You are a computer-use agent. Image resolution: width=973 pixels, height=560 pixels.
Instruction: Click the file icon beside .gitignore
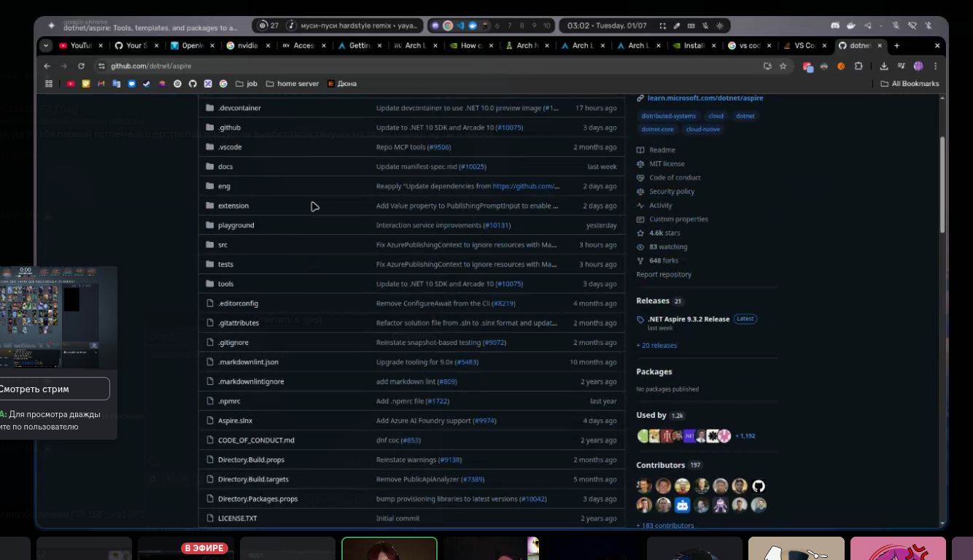coord(210,343)
